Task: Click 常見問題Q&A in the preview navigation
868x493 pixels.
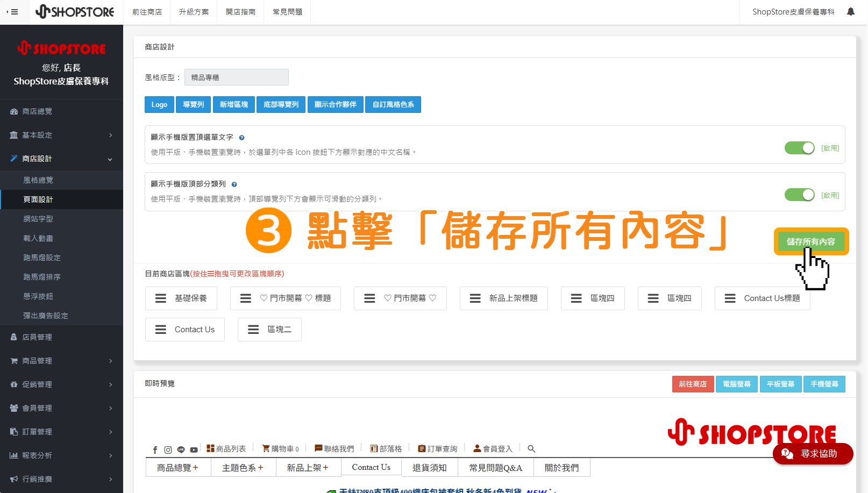Action: click(x=495, y=468)
